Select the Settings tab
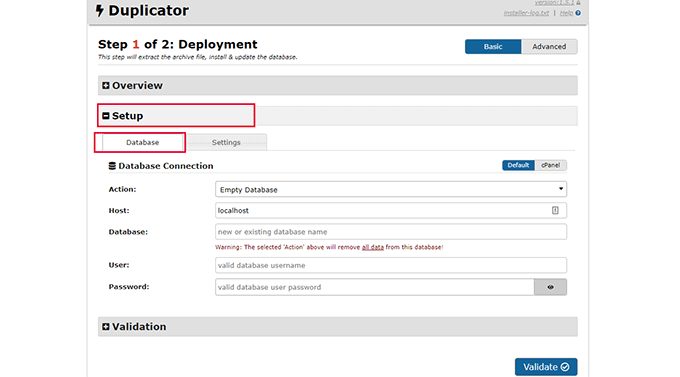Viewport: 680px width, 377px height. 226,142
